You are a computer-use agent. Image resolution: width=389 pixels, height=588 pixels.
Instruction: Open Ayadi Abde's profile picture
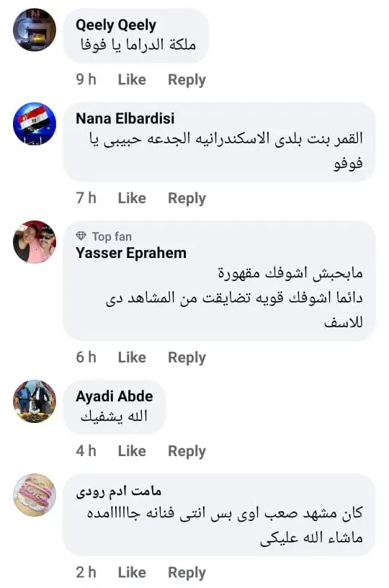35,401
